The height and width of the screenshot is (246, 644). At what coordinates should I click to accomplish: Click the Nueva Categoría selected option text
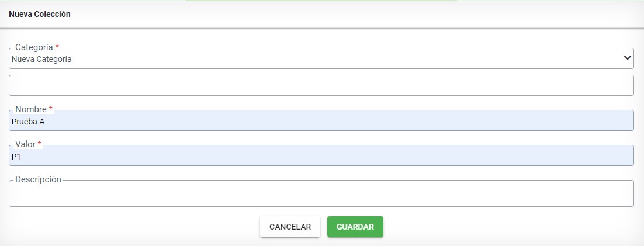[x=41, y=59]
